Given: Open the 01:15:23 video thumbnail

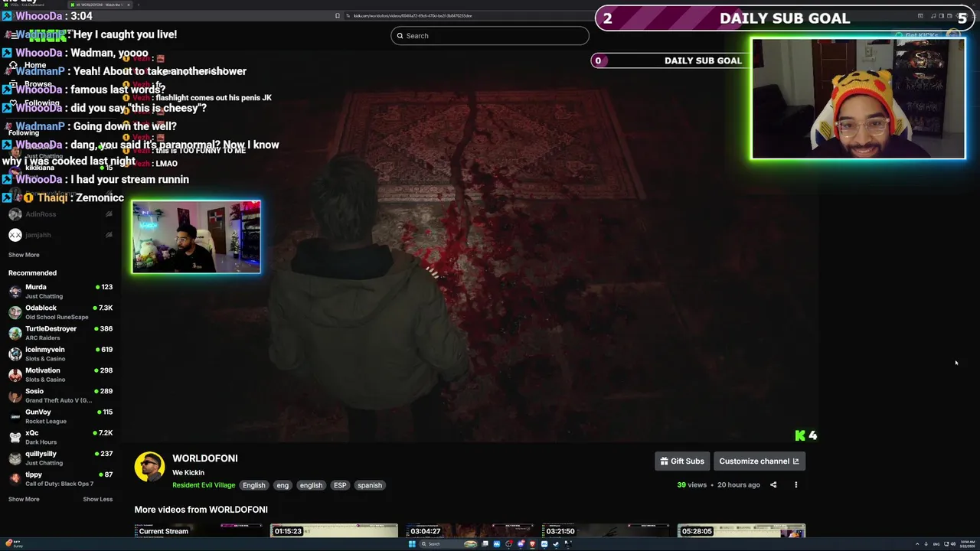Looking at the screenshot, I should coord(334,531).
